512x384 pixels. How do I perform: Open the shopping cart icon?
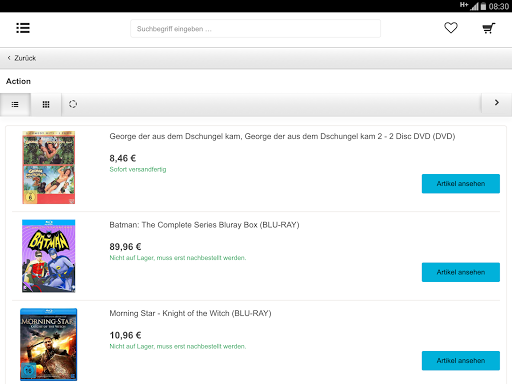click(489, 28)
